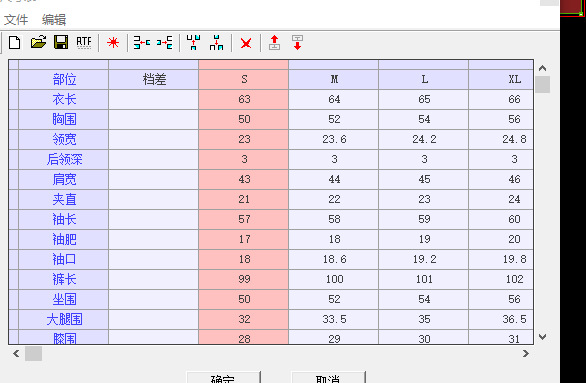
Task: Select the 袖肥 row label
Action: pyautogui.click(x=64, y=239)
